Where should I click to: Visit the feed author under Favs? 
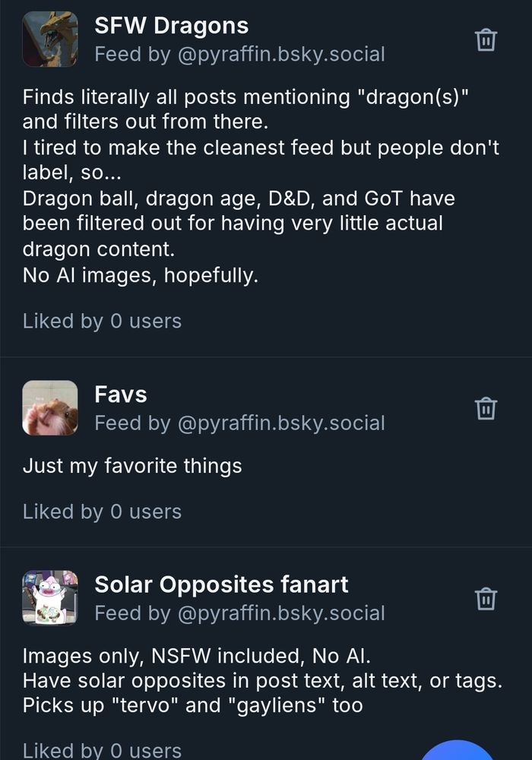click(x=239, y=423)
